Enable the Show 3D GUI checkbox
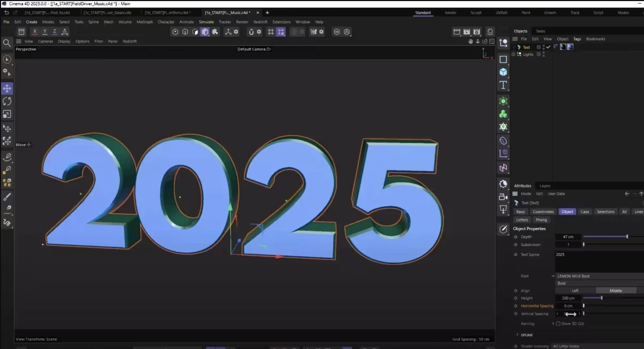The height and width of the screenshot is (349, 644). (x=558, y=324)
